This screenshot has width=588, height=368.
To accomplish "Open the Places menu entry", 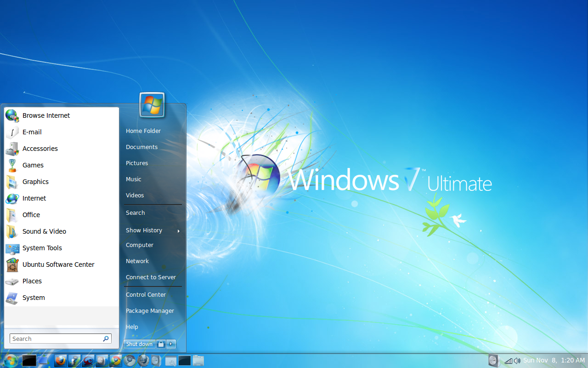I will pos(32,281).
